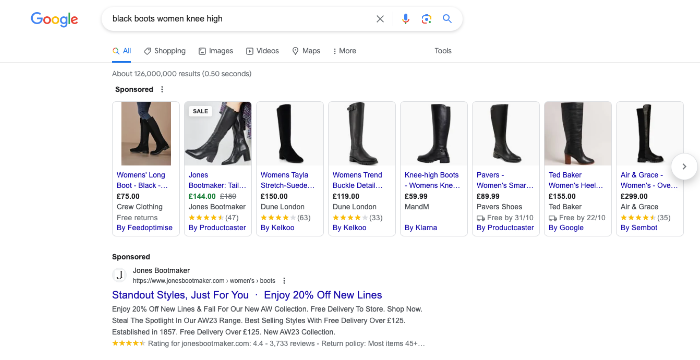Show next products with carousel arrow
Image resolution: width=700 pixels, height=360 pixels.
point(684,167)
